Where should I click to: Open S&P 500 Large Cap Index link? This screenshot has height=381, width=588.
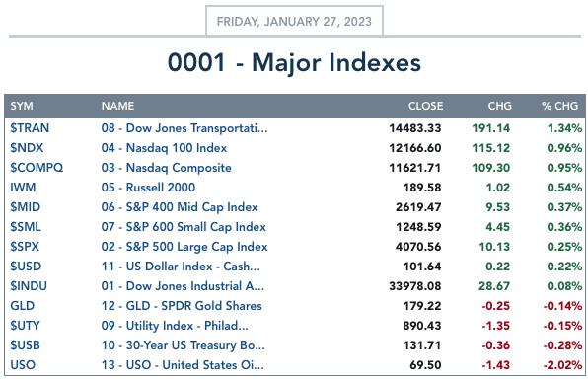click(184, 247)
